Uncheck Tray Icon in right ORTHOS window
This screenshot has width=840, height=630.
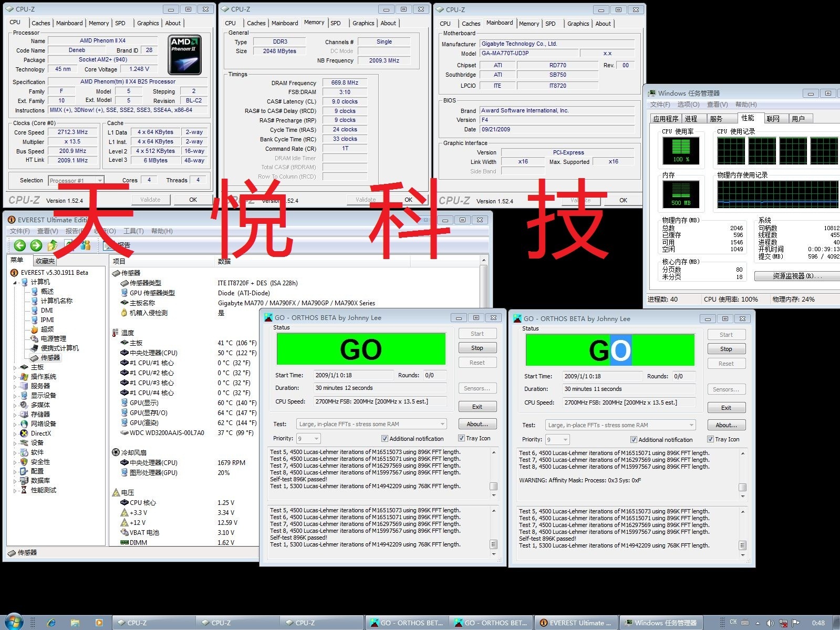[710, 439]
